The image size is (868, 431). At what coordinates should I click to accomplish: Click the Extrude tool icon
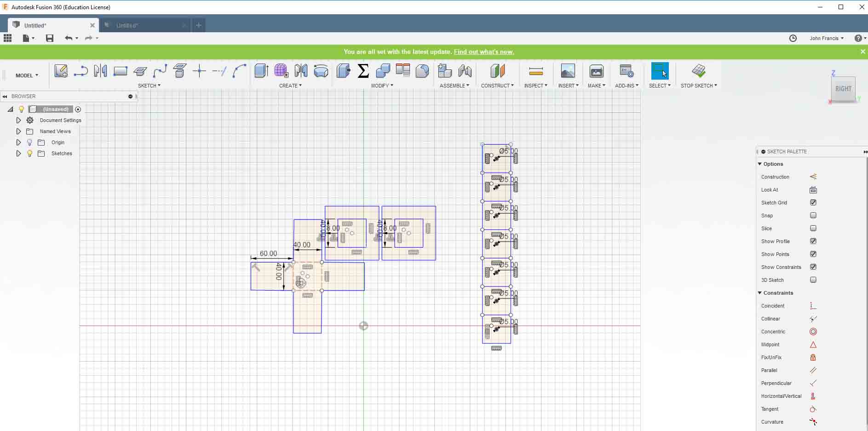click(261, 71)
